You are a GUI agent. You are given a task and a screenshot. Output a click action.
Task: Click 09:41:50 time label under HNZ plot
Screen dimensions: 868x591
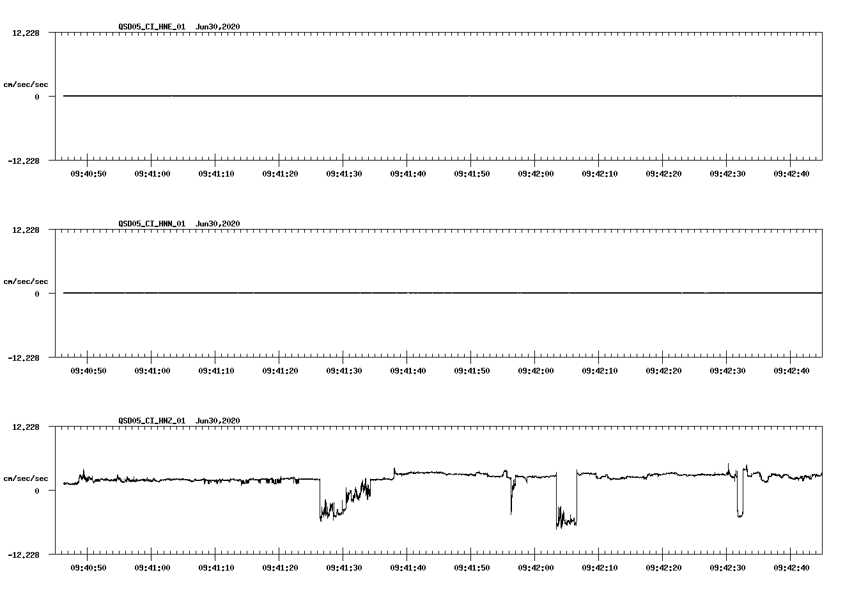coord(472,568)
